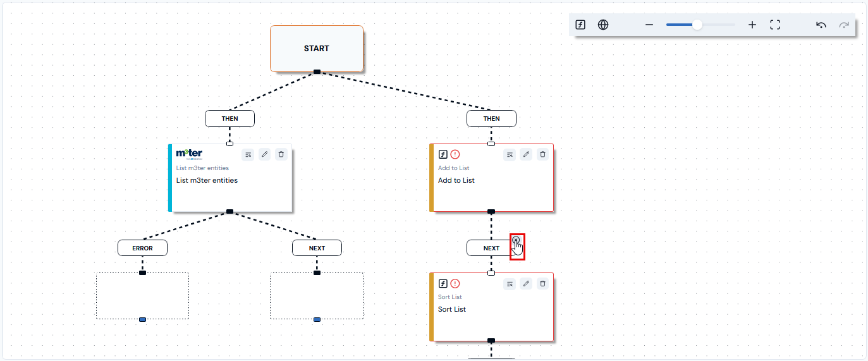Zoom out with the minus button
The width and height of the screenshot is (868, 361).
tap(649, 25)
